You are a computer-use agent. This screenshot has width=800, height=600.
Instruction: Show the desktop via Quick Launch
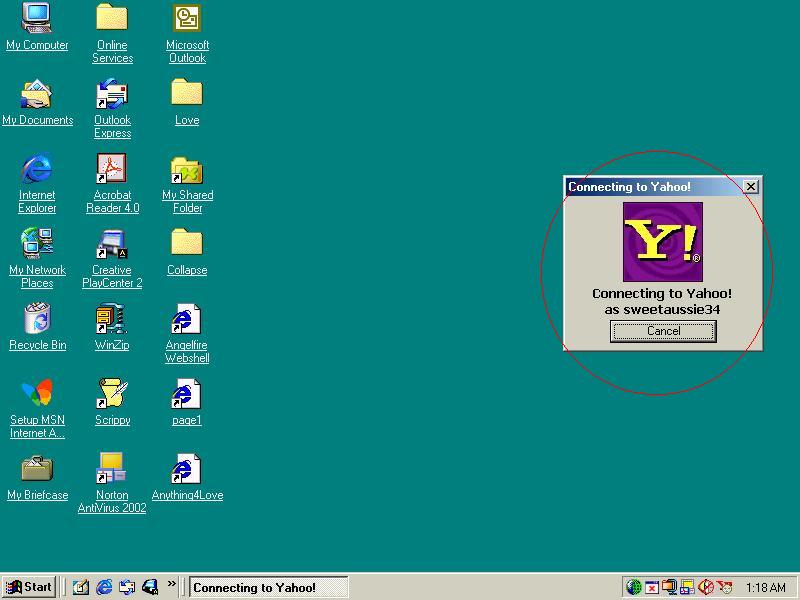80,587
